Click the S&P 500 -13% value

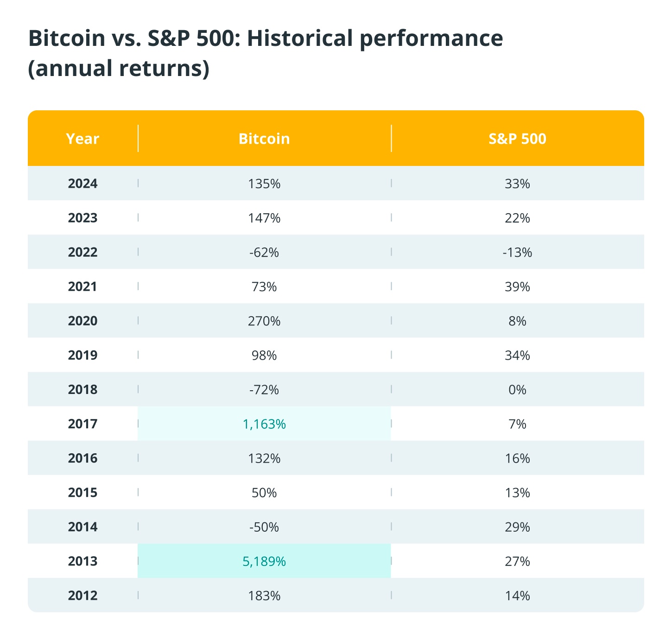[517, 253]
